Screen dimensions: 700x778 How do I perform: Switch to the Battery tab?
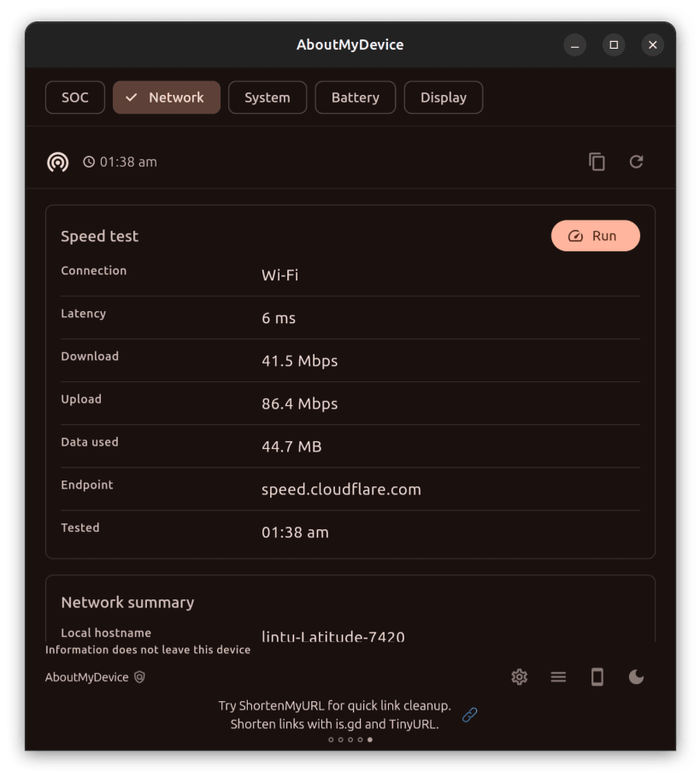coord(356,97)
